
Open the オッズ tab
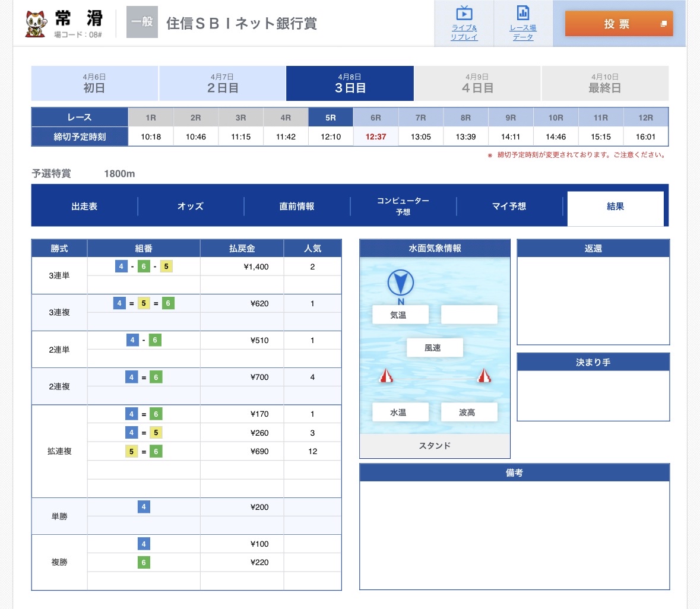click(x=191, y=206)
